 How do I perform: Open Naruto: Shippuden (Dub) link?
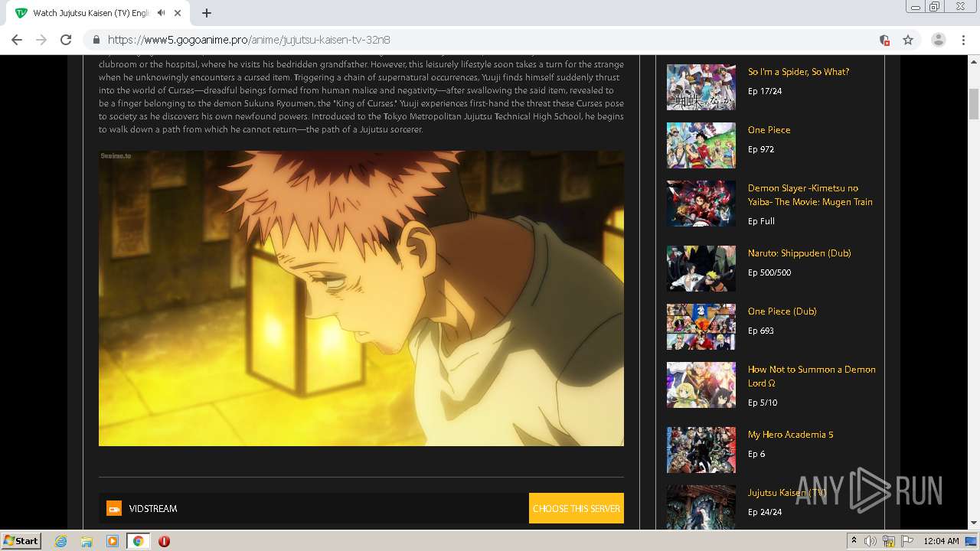(799, 253)
